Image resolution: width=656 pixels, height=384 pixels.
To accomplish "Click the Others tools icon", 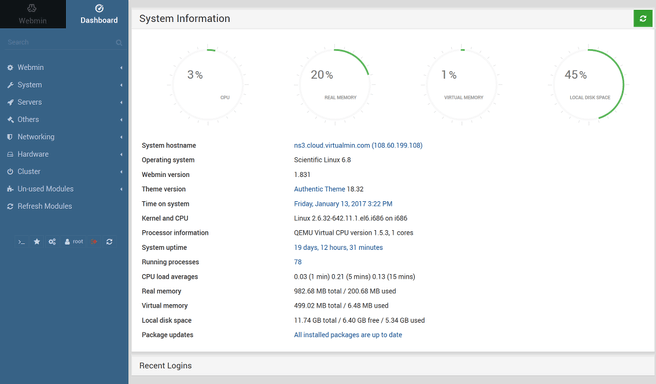I will coord(10,120).
